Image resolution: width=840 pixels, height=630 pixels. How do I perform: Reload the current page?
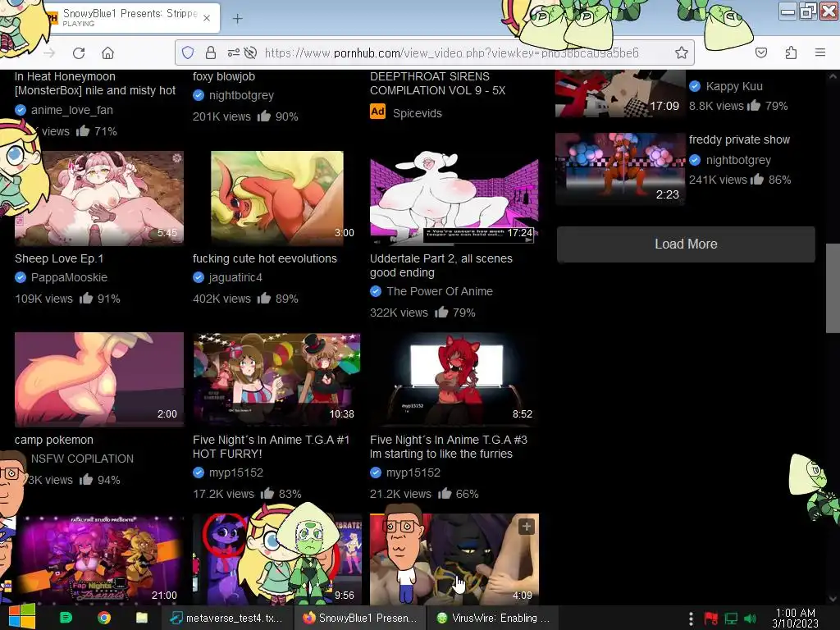[x=79, y=53]
